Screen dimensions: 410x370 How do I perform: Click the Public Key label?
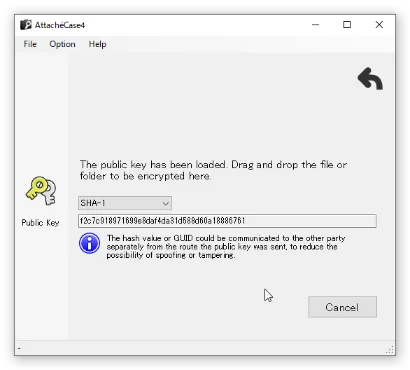[x=40, y=223]
